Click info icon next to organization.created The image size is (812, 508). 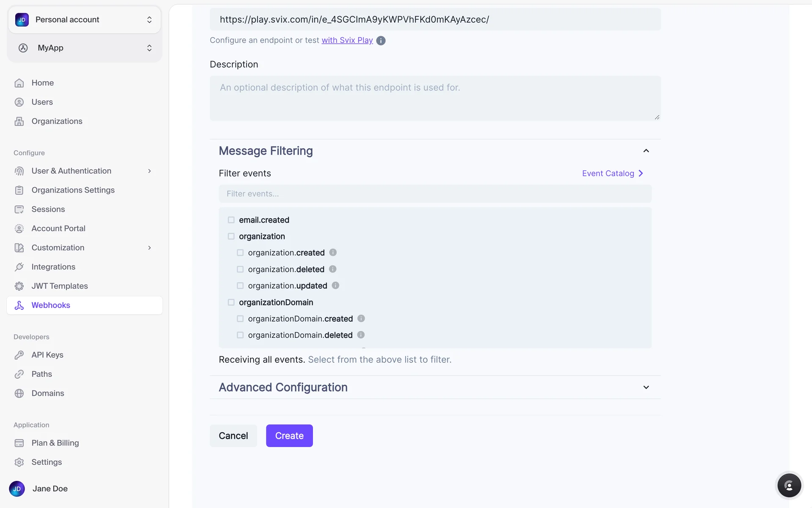[x=333, y=252]
